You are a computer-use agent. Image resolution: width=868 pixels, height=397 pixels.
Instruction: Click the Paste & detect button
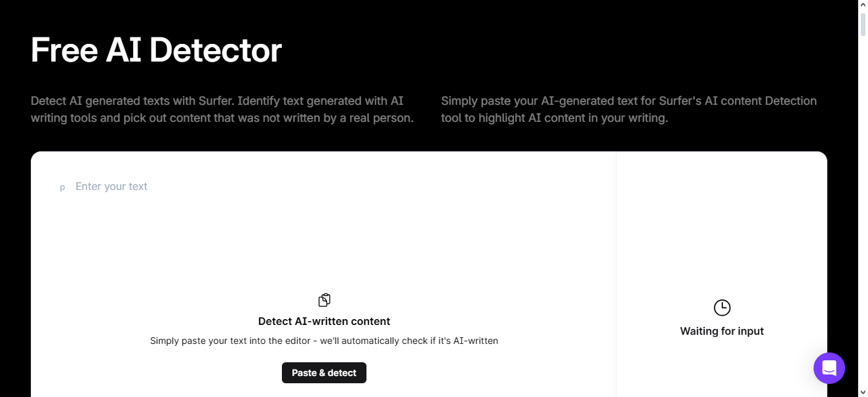click(x=324, y=373)
